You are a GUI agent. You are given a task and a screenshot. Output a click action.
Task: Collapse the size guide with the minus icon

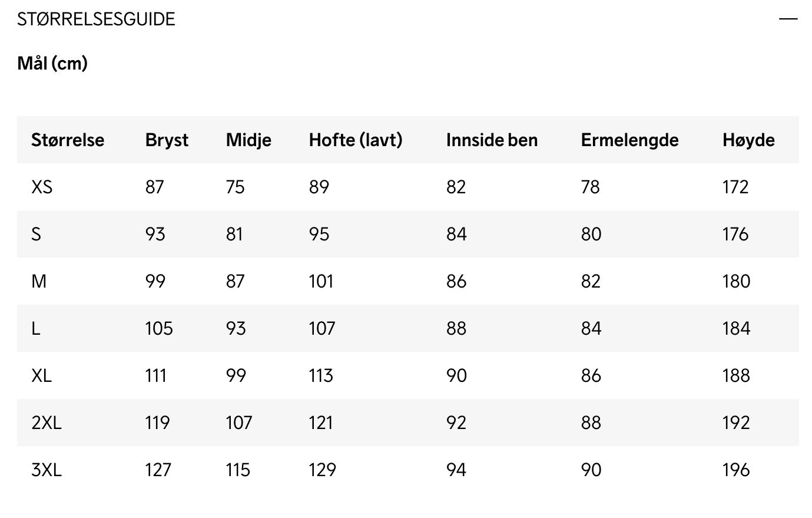tap(788, 19)
